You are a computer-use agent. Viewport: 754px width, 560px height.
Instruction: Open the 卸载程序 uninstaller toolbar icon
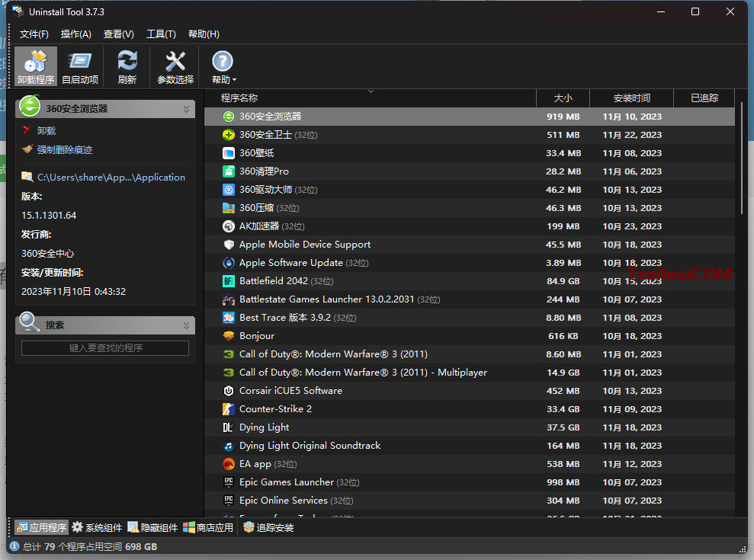36,67
